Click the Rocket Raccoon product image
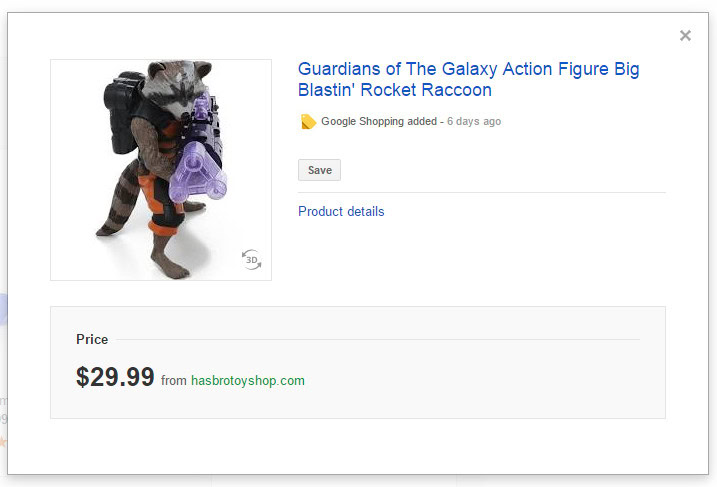 click(x=161, y=170)
